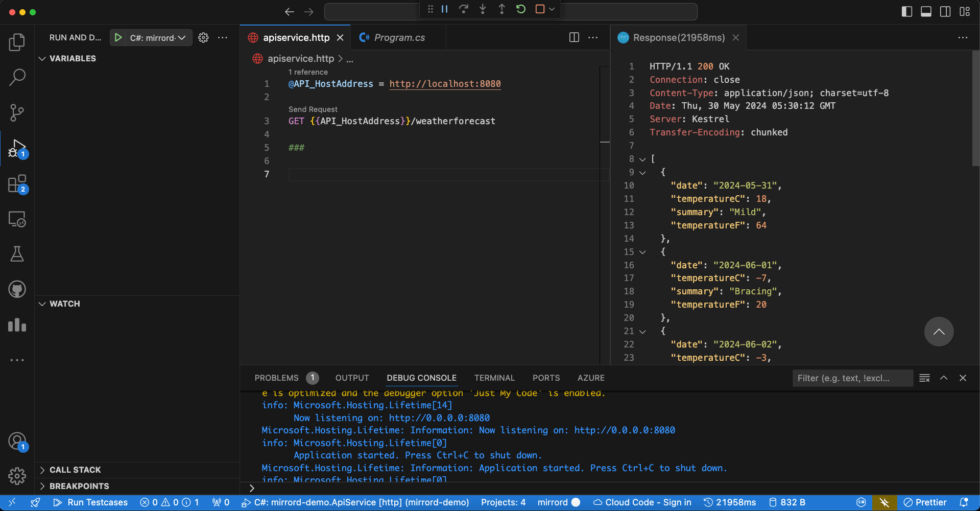
Task: Open the stop button dropdown arrow
Action: (552, 9)
